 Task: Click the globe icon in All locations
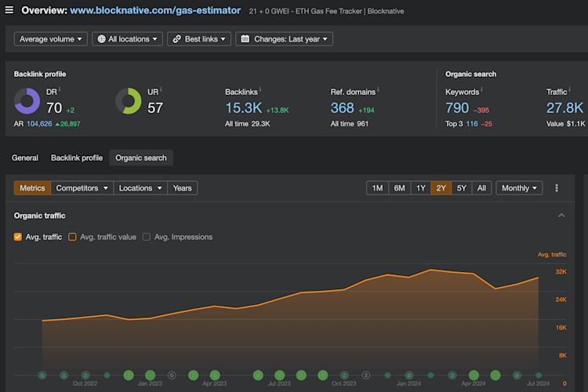tap(101, 39)
